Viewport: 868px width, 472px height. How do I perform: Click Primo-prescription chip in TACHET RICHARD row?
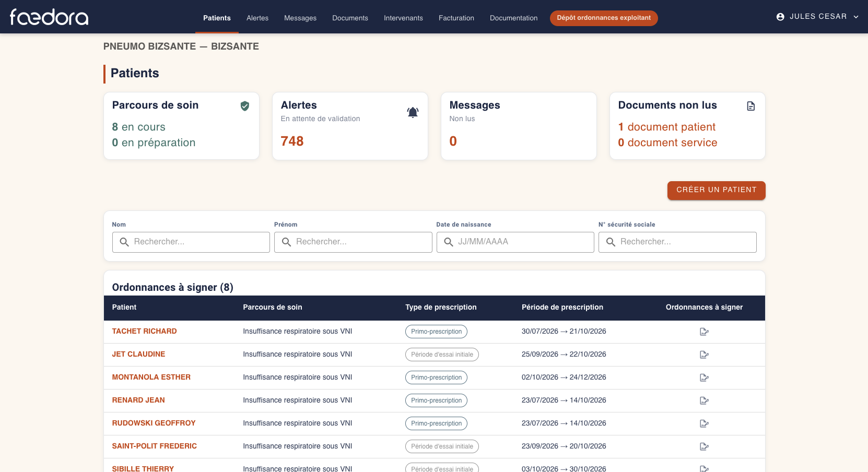tap(436, 332)
